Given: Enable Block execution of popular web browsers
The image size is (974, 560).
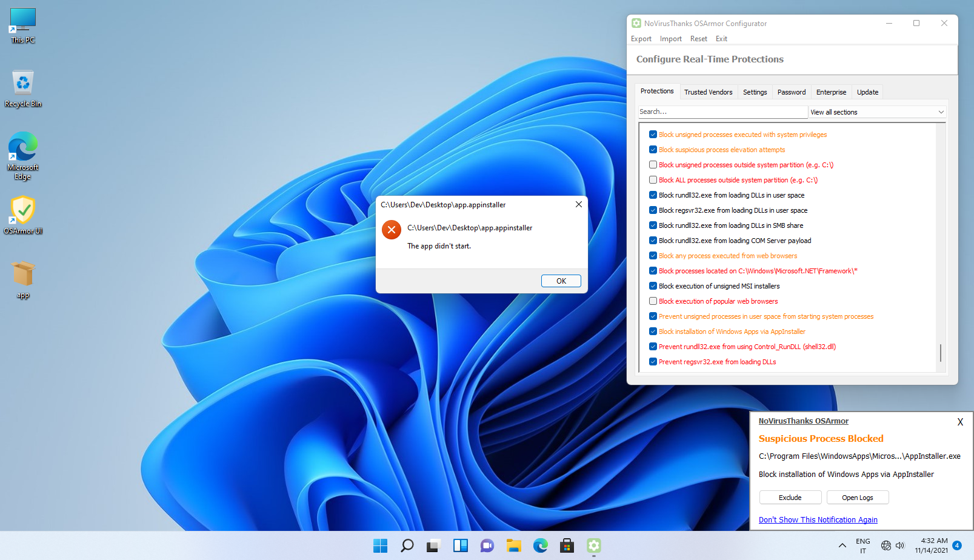Looking at the screenshot, I should pyautogui.click(x=653, y=301).
